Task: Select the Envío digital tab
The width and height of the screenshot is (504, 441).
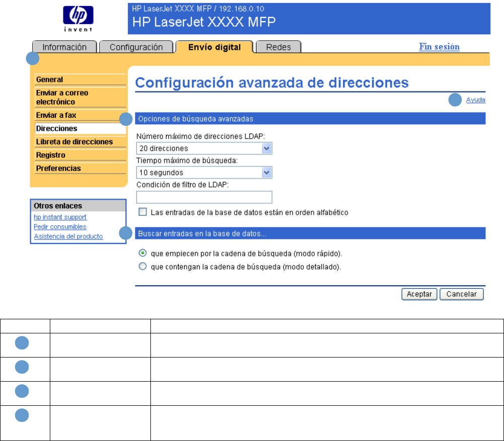Action: click(x=214, y=47)
